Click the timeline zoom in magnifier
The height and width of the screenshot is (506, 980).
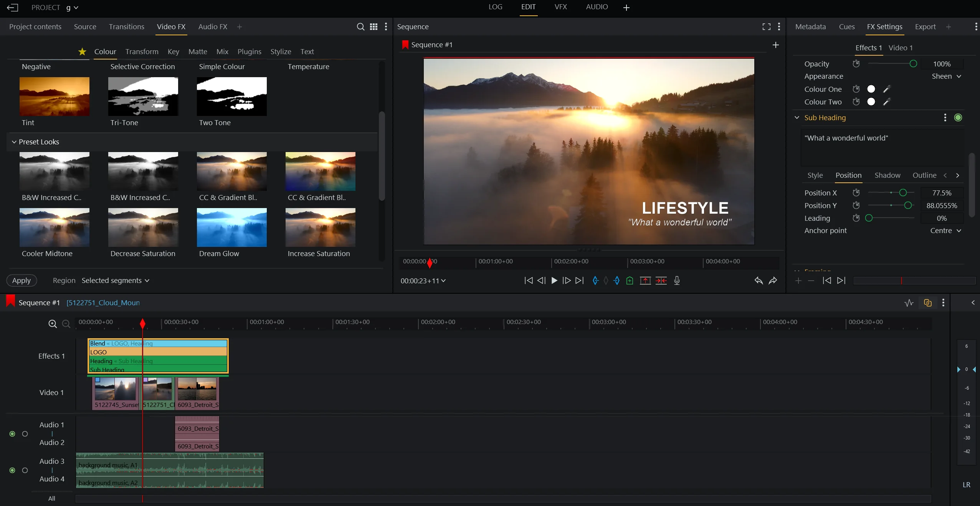[x=53, y=324]
